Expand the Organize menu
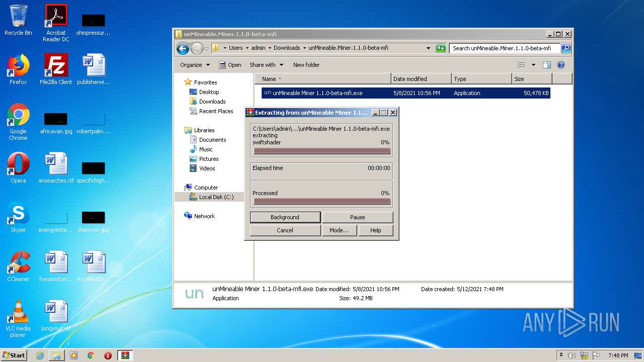Viewport: 644px width, 362px height. click(195, 65)
